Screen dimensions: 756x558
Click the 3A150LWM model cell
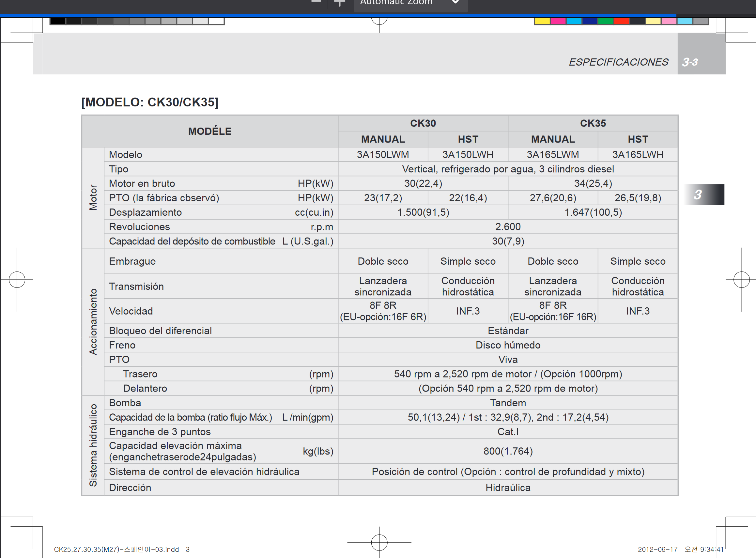point(383,155)
